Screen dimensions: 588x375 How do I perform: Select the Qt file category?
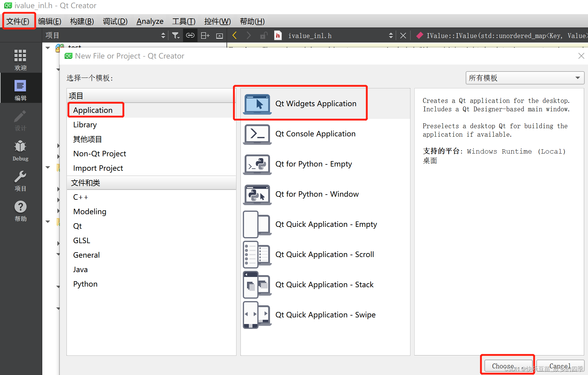point(151,226)
